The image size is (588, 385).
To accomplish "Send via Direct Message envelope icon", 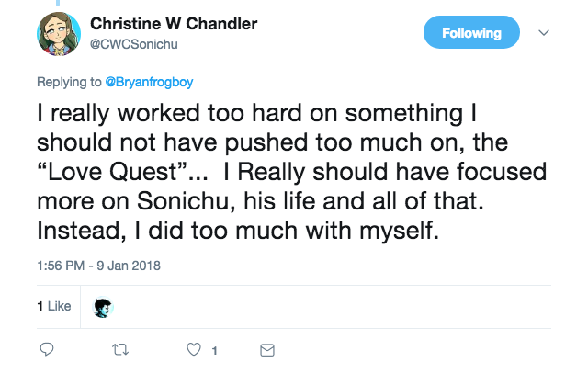I will pos(267,350).
